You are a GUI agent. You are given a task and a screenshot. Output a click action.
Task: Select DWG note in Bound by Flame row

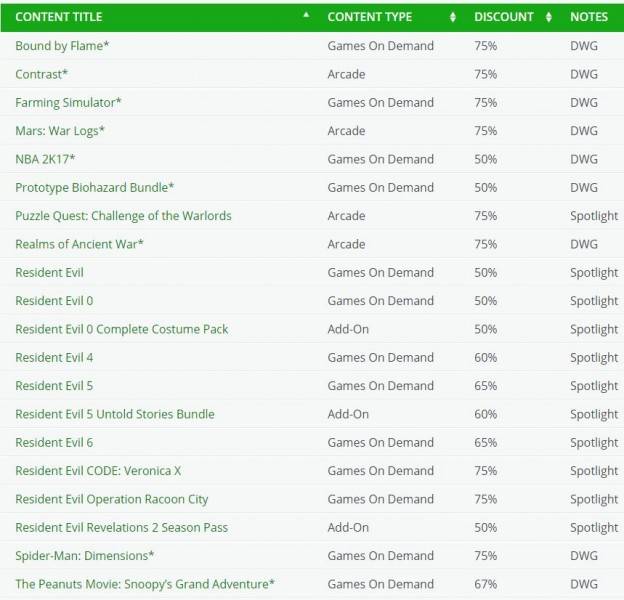pos(584,46)
